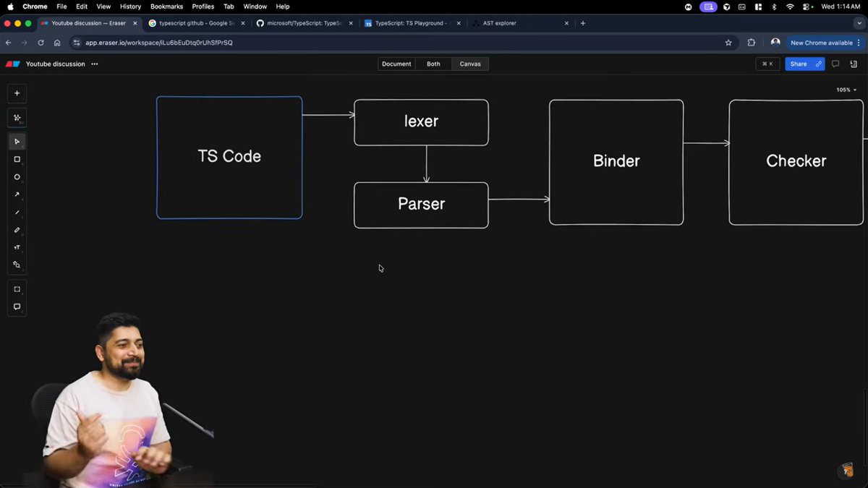Click the blue Share button
The height and width of the screenshot is (488, 868).
[799, 64]
